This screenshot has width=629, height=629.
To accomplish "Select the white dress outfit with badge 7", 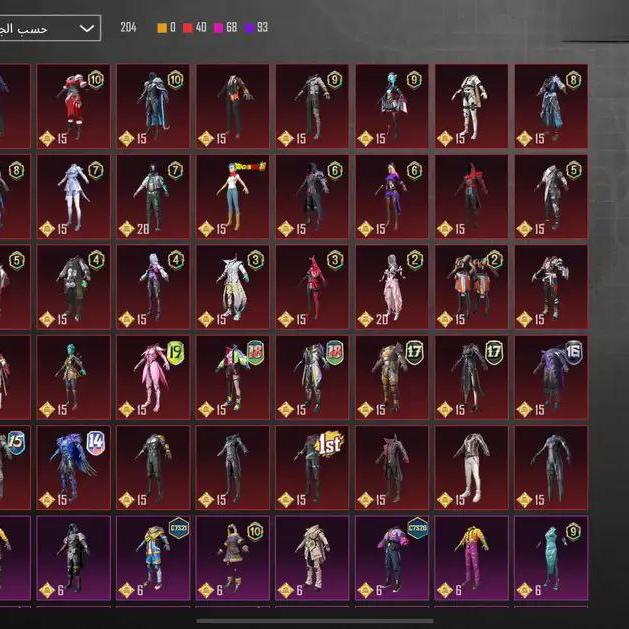I will click(x=73, y=197).
